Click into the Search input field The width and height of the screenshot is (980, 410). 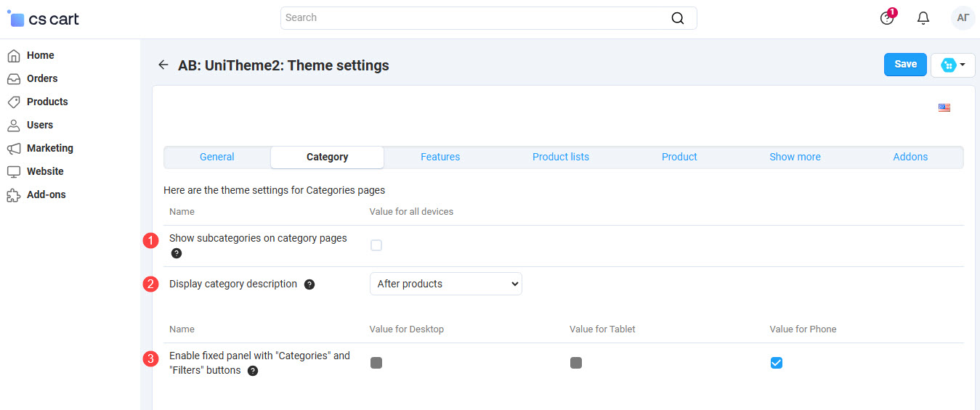pyautogui.click(x=472, y=18)
